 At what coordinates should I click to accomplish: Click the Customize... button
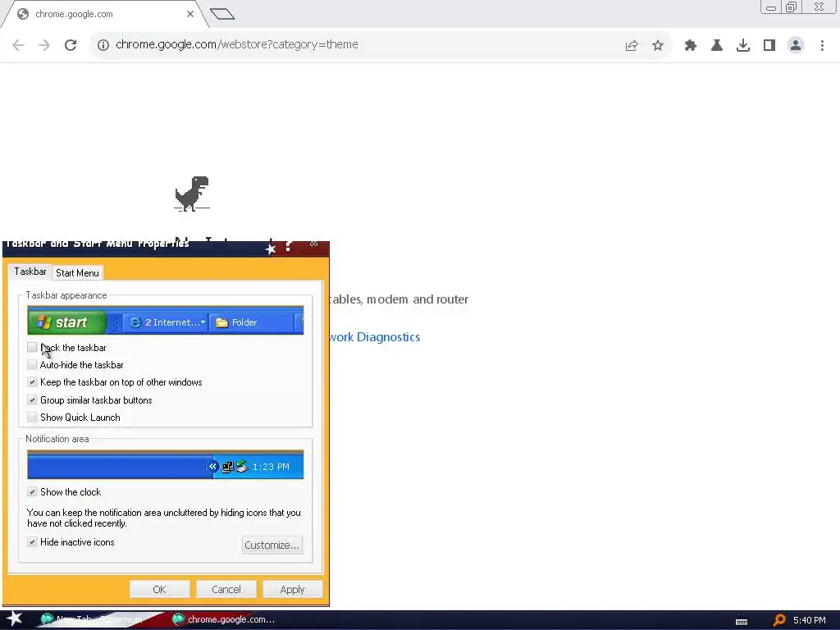pos(272,545)
